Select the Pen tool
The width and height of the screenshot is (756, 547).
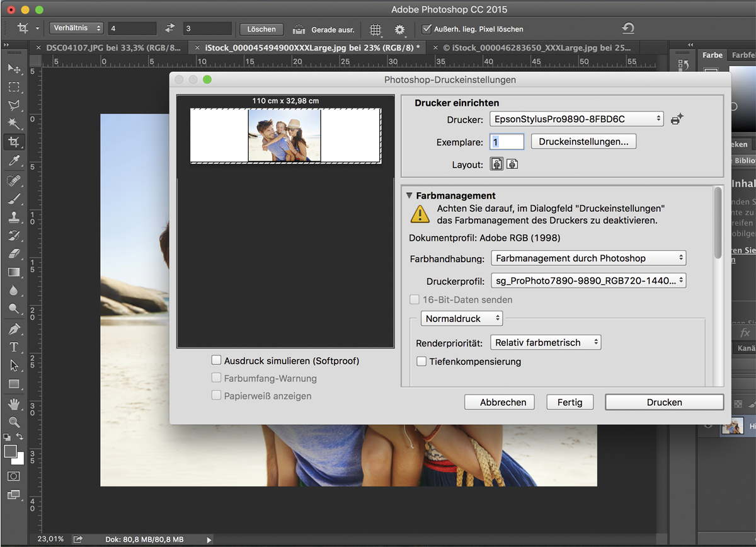(x=14, y=329)
